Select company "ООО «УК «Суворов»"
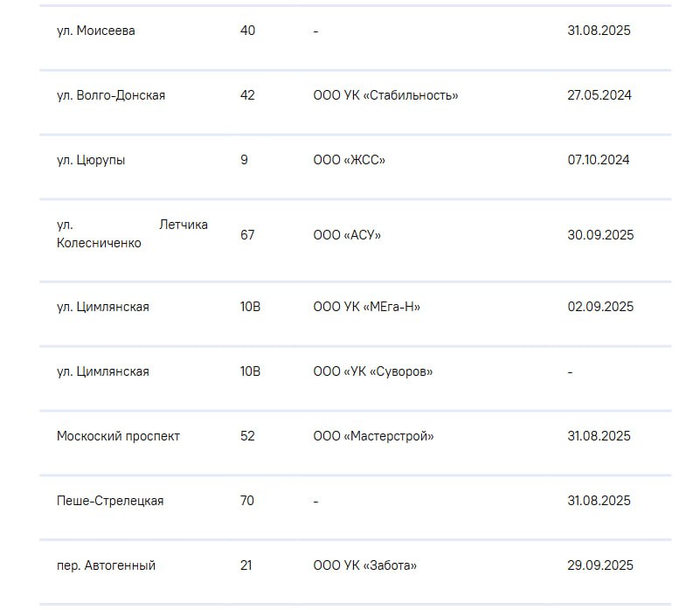Viewport: 700px width, 610px height. 373,371
